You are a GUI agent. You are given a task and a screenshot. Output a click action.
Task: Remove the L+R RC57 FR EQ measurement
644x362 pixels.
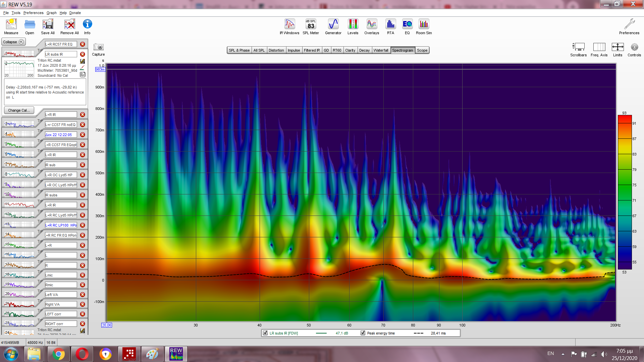pos(83,44)
